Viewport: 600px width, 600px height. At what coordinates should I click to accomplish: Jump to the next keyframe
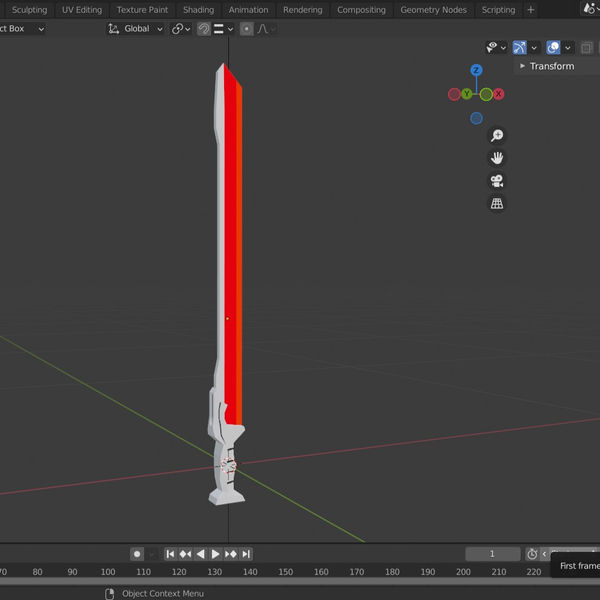coord(231,554)
